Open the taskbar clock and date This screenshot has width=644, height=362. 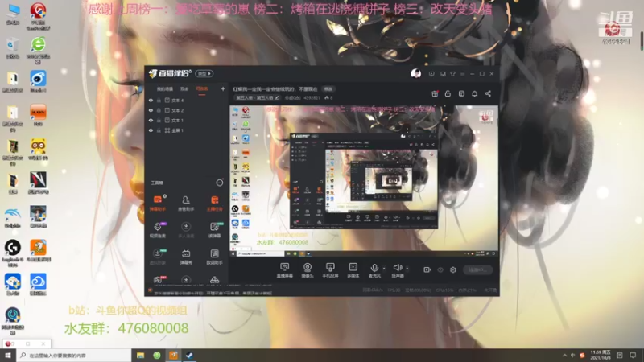click(601, 356)
